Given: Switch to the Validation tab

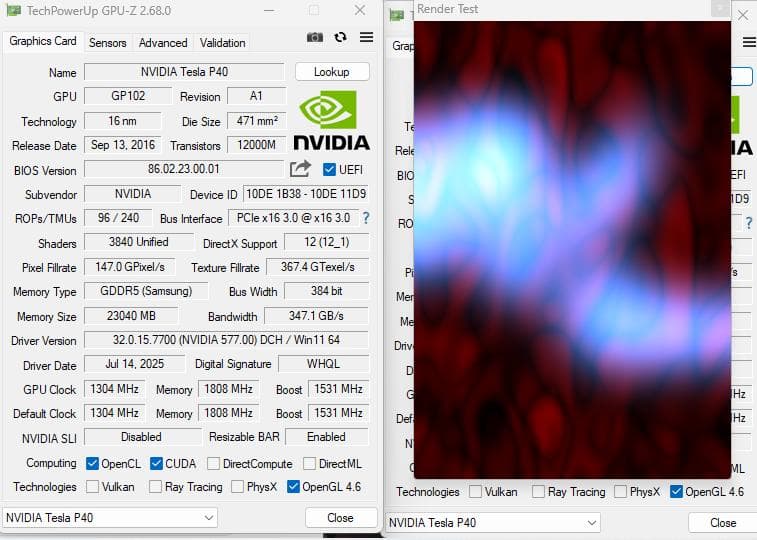Looking at the screenshot, I should coord(223,43).
